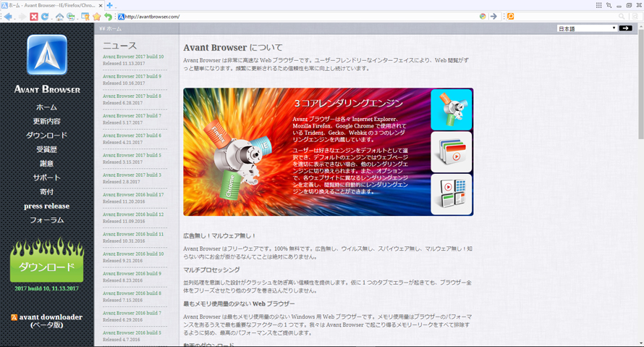Open Avant Browser 2017 build 8 news
The width and height of the screenshot is (644, 347).
(132, 96)
